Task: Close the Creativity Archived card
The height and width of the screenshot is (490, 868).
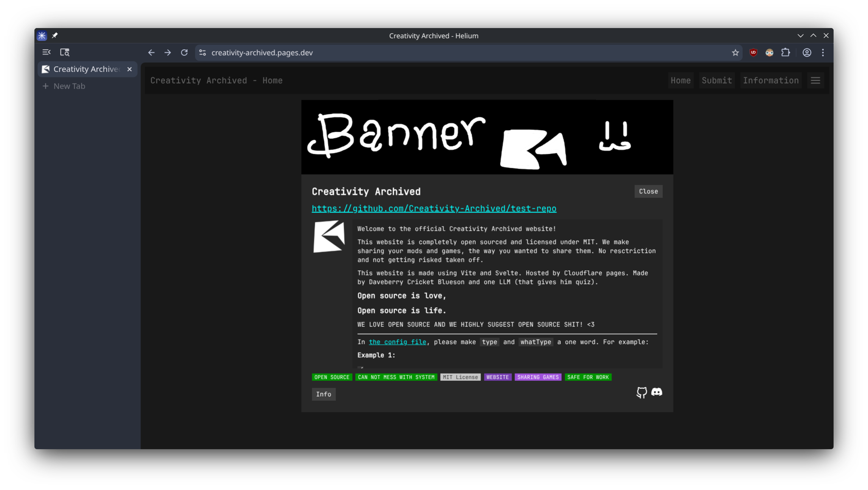Action: [x=648, y=191]
